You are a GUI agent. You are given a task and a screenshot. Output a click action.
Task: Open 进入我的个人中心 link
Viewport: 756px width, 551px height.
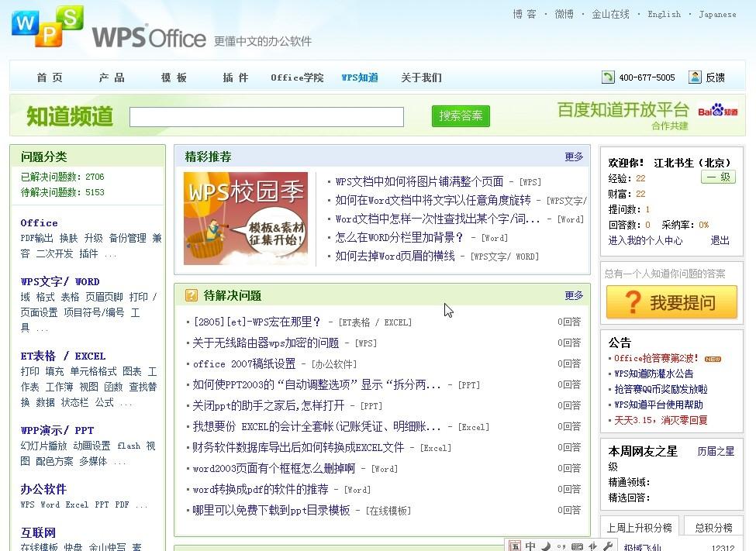(x=646, y=240)
